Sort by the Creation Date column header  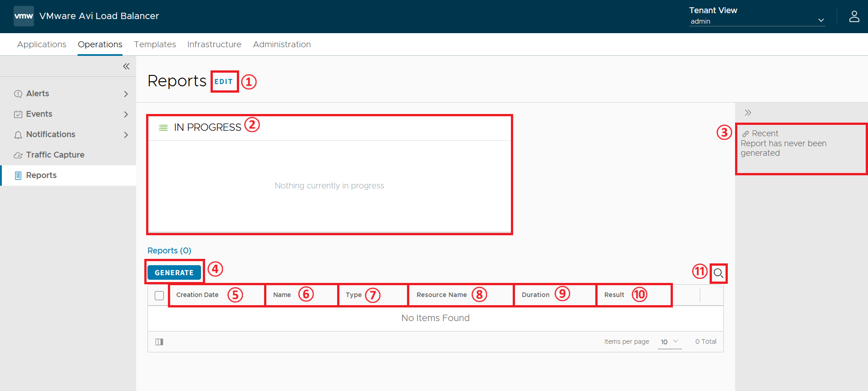[197, 295]
